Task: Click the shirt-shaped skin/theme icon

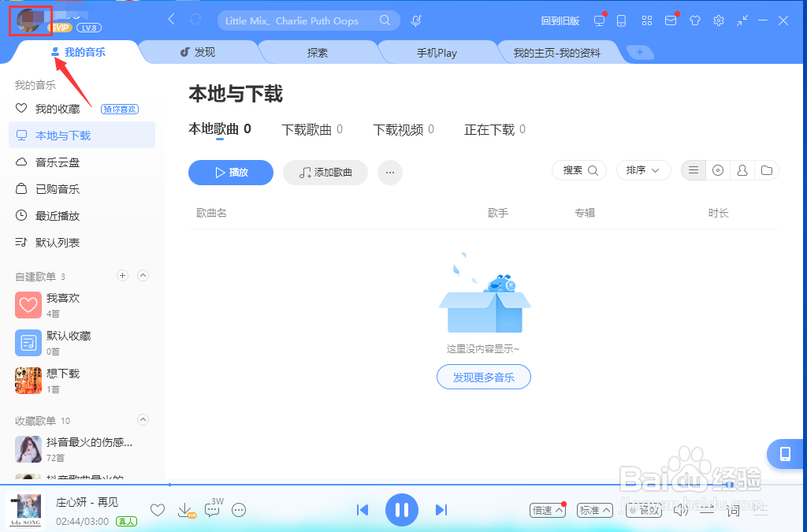Action: point(695,20)
